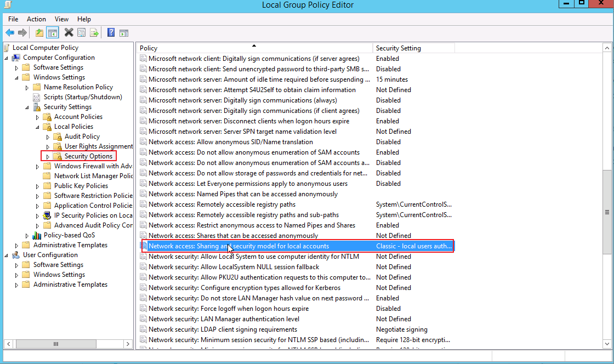This screenshot has width=614, height=364.
Task: Select the Audit Policy tree item
Action: click(x=82, y=136)
